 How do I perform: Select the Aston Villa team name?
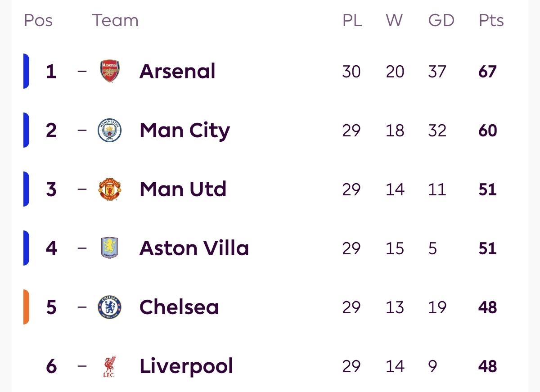point(194,248)
